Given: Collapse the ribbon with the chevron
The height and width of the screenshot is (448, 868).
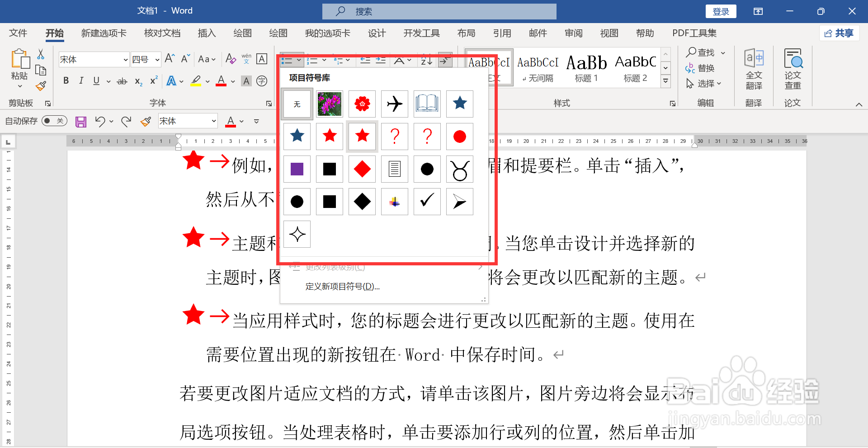Looking at the screenshot, I should pyautogui.click(x=859, y=104).
